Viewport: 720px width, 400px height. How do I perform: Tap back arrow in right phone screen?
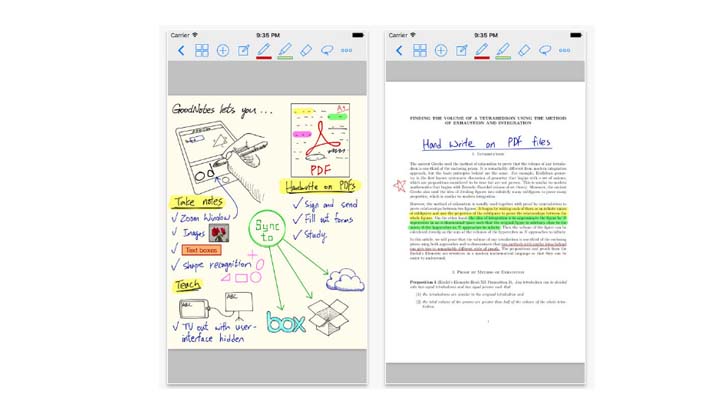click(x=399, y=51)
